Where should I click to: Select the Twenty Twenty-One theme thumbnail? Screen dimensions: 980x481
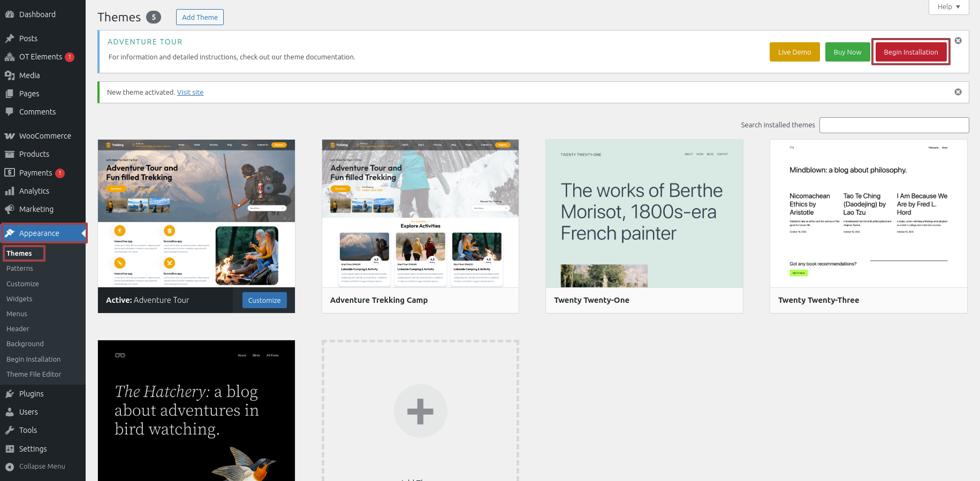(644, 213)
